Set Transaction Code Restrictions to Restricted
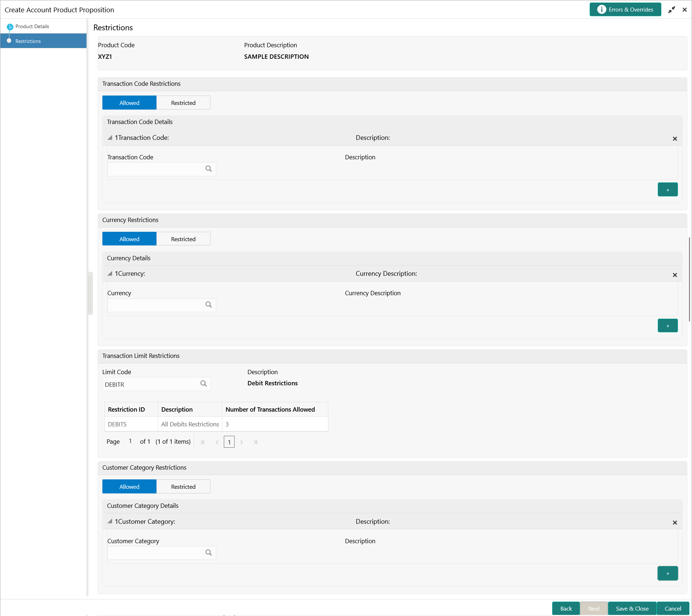This screenshot has height=616, width=692. (x=183, y=103)
